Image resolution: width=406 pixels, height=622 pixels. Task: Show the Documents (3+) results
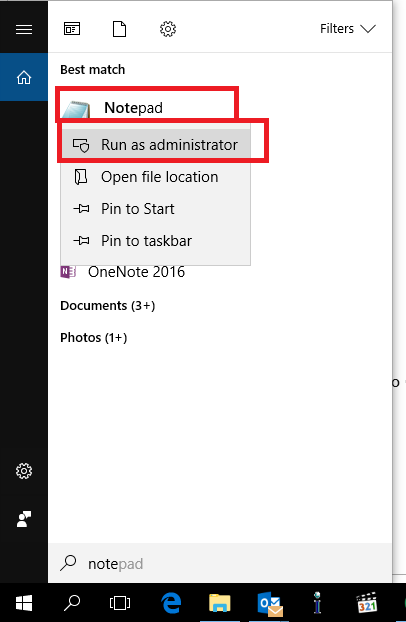pos(108,305)
